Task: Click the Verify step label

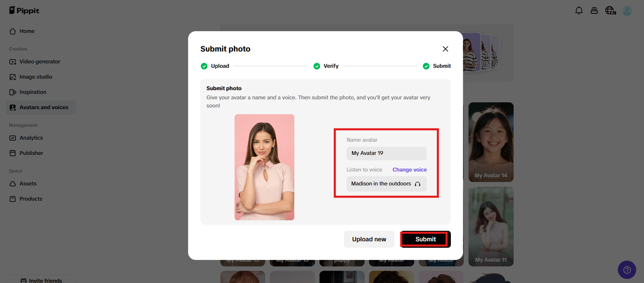Action: pos(331,66)
